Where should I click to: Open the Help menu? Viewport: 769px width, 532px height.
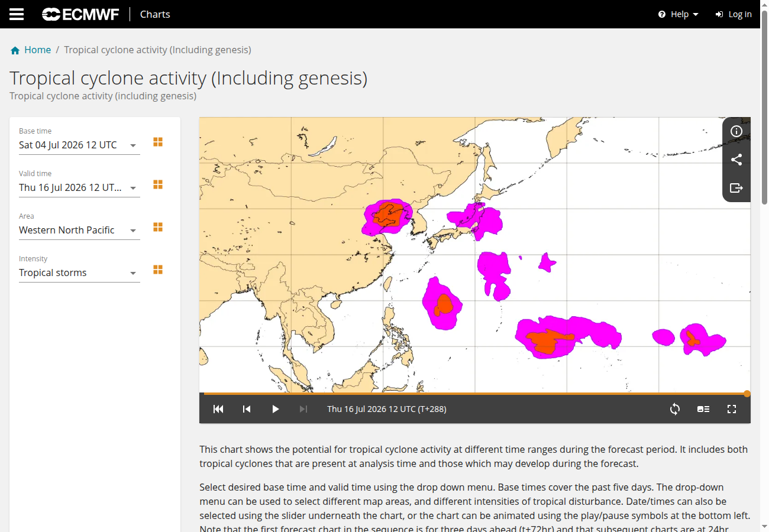[x=678, y=14]
